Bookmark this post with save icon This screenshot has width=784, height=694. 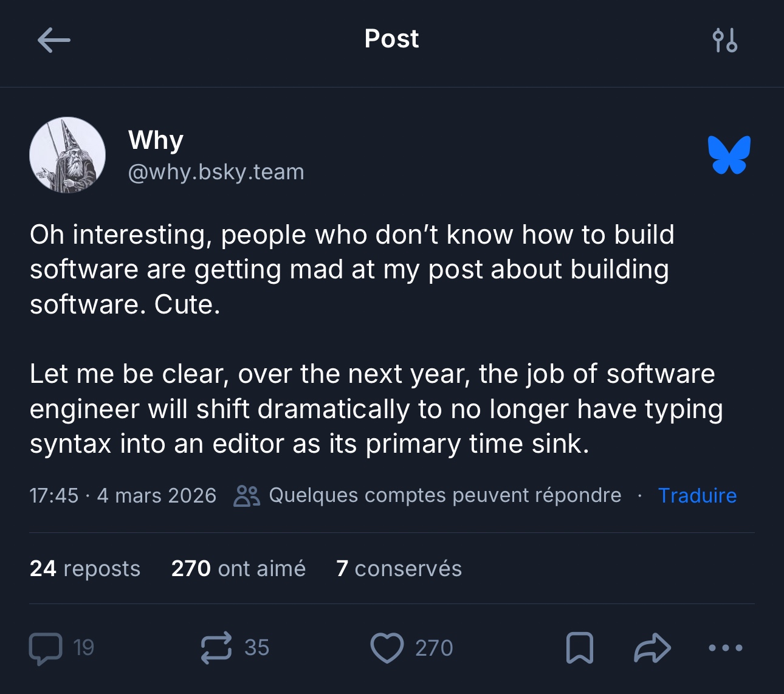click(x=579, y=648)
